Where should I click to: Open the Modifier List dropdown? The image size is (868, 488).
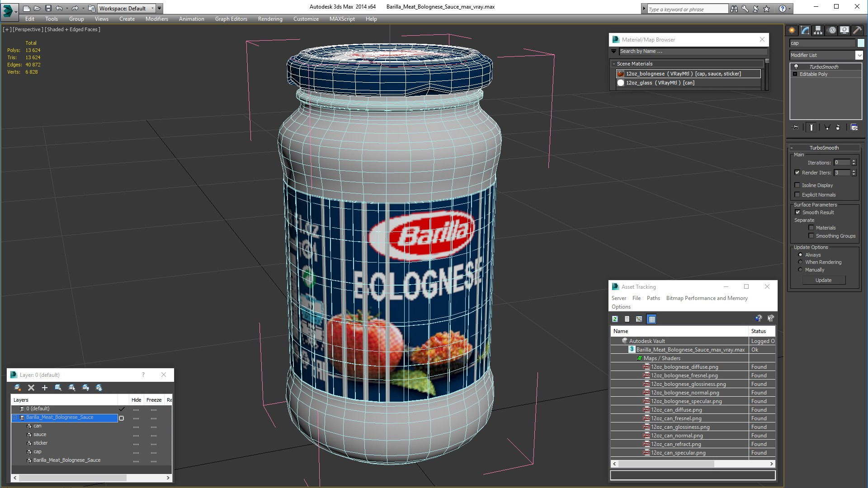(x=859, y=55)
